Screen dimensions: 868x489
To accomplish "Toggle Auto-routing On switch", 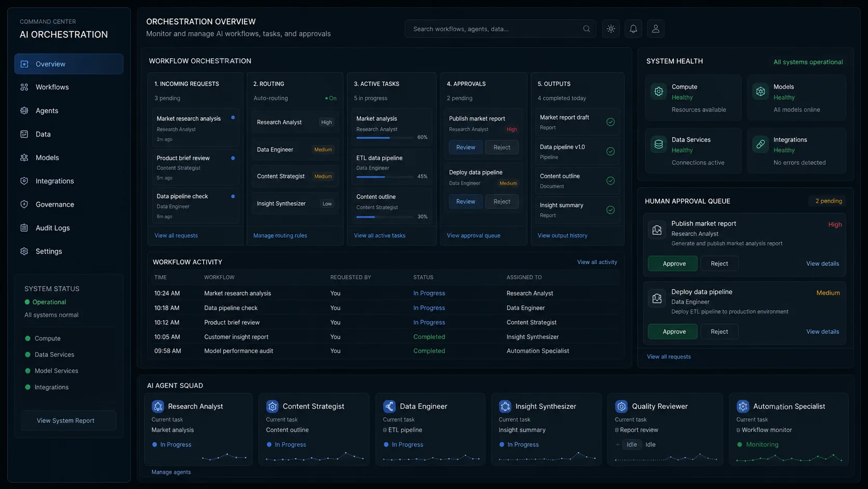I will click(331, 98).
